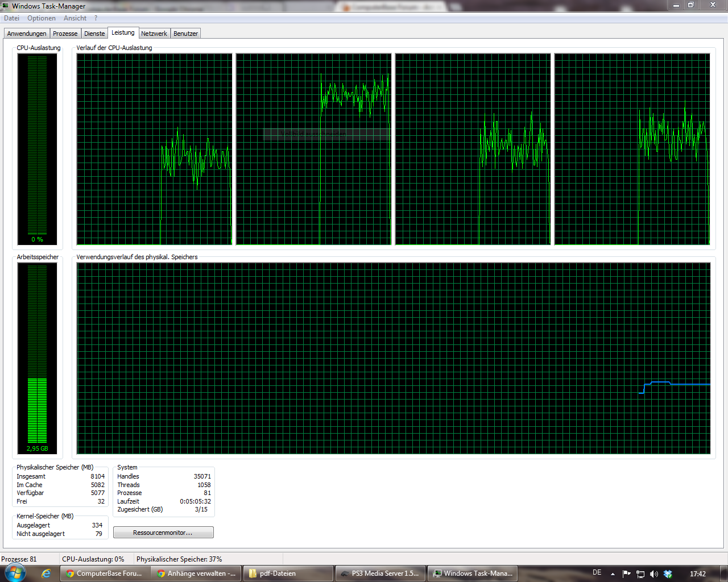The image size is (728, 582).
Task: Click Windows Task-Manager taskbar button
Action: point(473,573)
